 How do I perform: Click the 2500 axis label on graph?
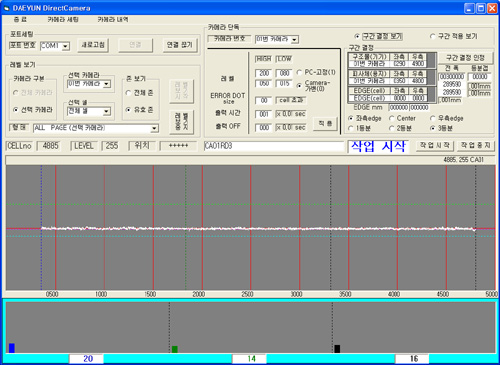(247, 294)
